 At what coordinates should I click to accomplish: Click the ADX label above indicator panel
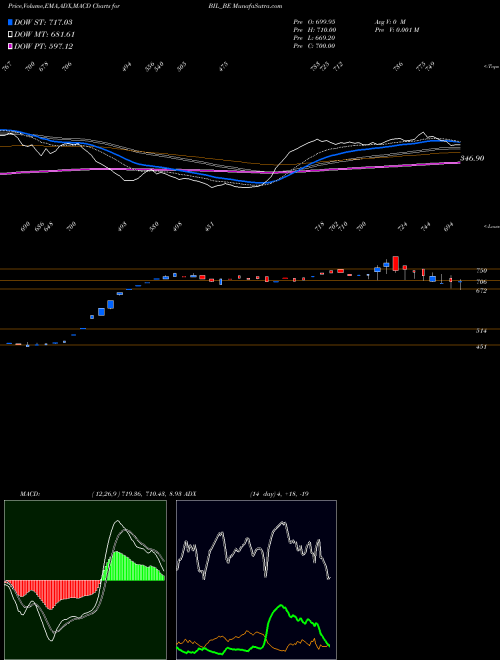[190, 493]
